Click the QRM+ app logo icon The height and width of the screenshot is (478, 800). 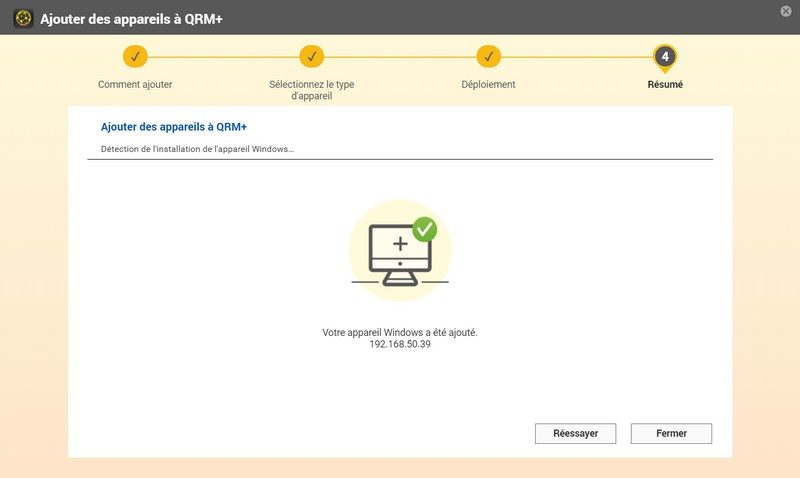click(23, 18)
